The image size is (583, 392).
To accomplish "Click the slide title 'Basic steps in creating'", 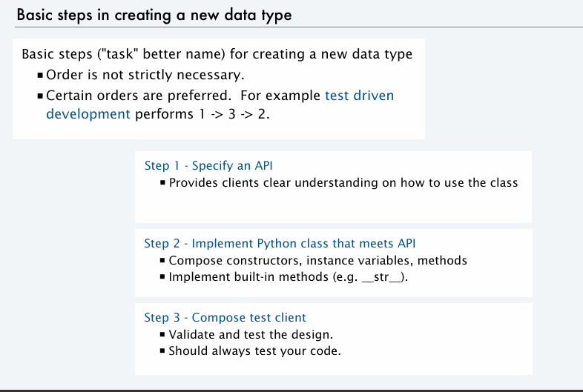I will coord(154,15).
